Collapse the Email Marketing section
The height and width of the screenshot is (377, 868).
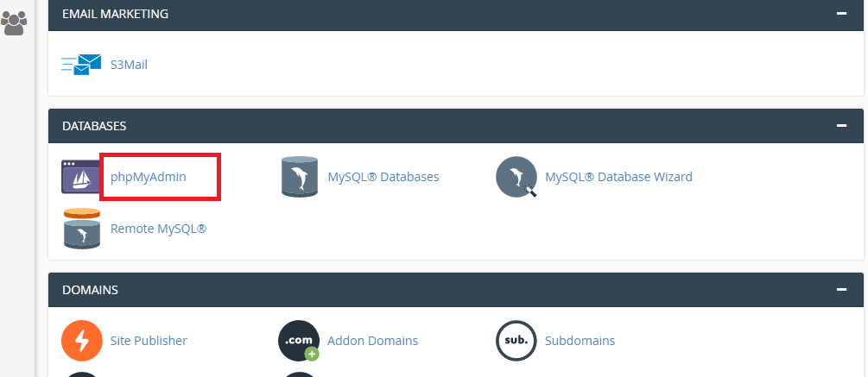841,13
